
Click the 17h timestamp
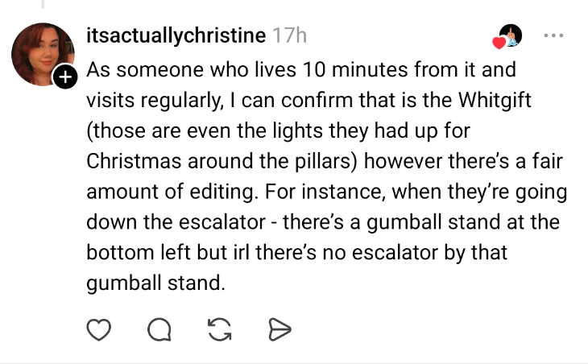[290, 36]
